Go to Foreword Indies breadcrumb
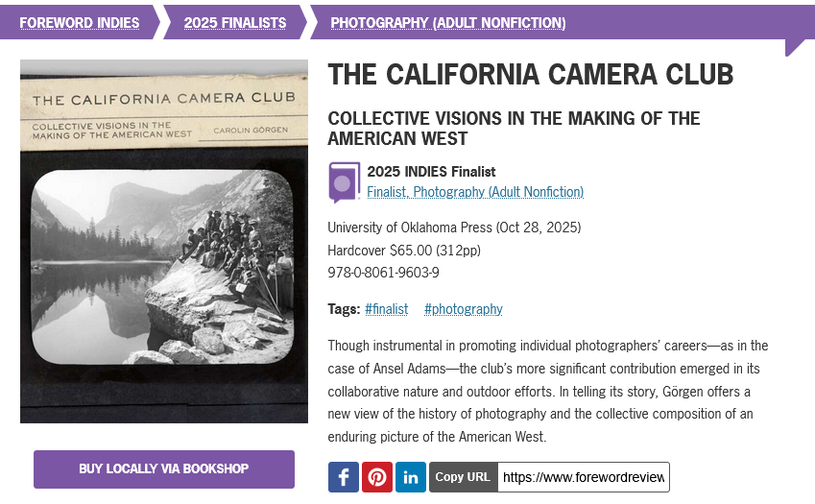This screenshot has height=504, width=815. click(80, 22)
